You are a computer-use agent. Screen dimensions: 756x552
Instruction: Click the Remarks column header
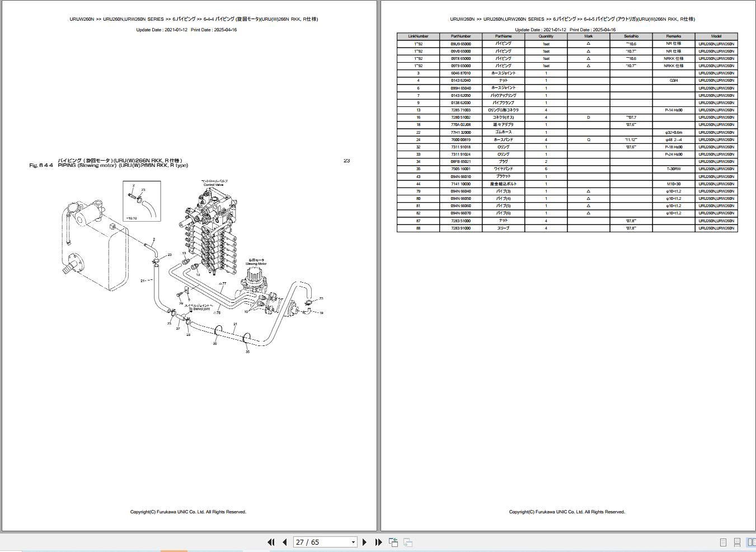coord(673,36)
